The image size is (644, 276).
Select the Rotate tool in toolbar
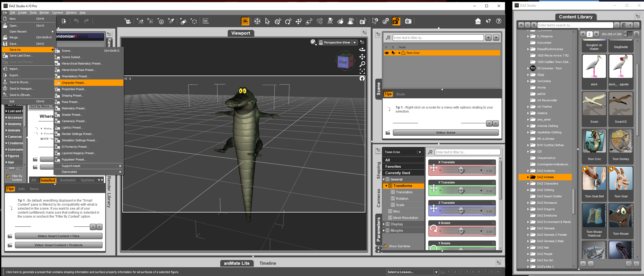pos(288,21)
